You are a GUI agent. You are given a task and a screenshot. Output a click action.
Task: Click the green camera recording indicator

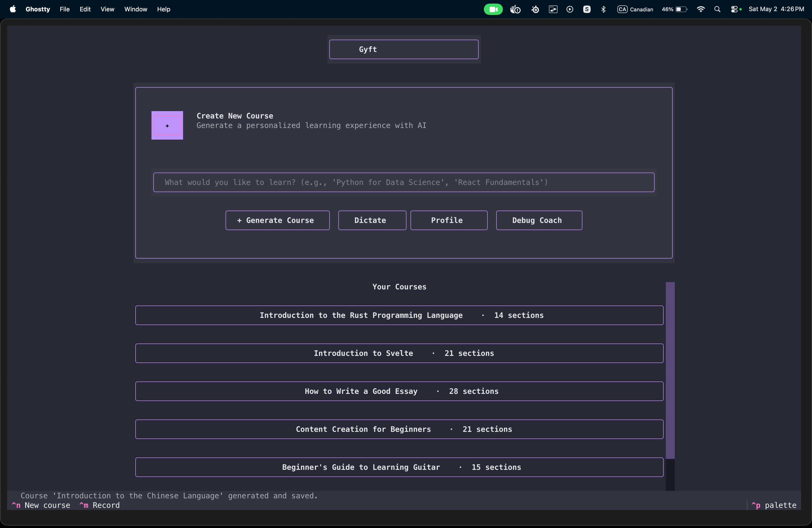(493, 9)
